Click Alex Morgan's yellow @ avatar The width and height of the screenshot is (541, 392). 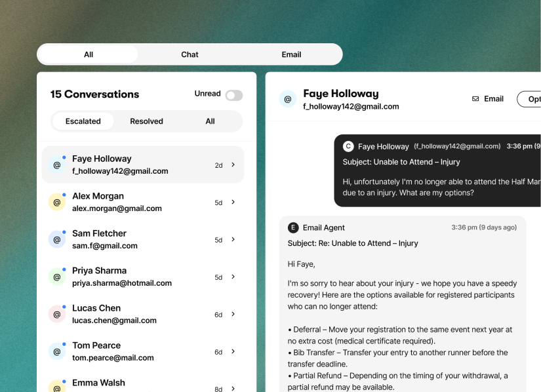click(x=57, y=203)
